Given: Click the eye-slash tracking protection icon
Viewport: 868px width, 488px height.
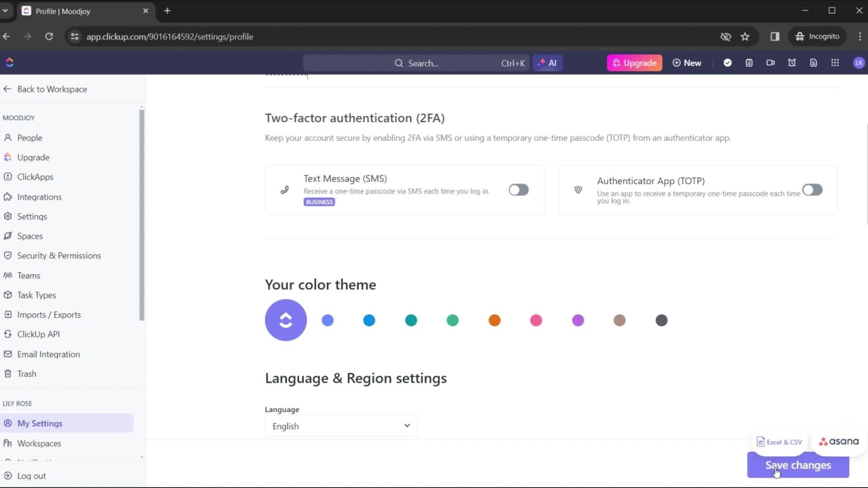Looking at the screenshot, I should (726, 37).
